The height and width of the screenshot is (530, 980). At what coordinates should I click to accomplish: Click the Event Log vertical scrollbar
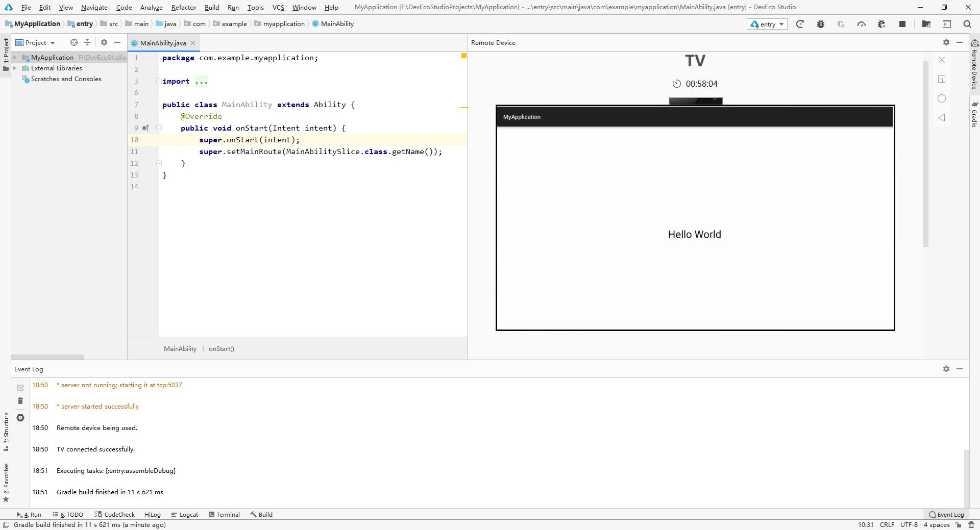[x=966, y=477]
